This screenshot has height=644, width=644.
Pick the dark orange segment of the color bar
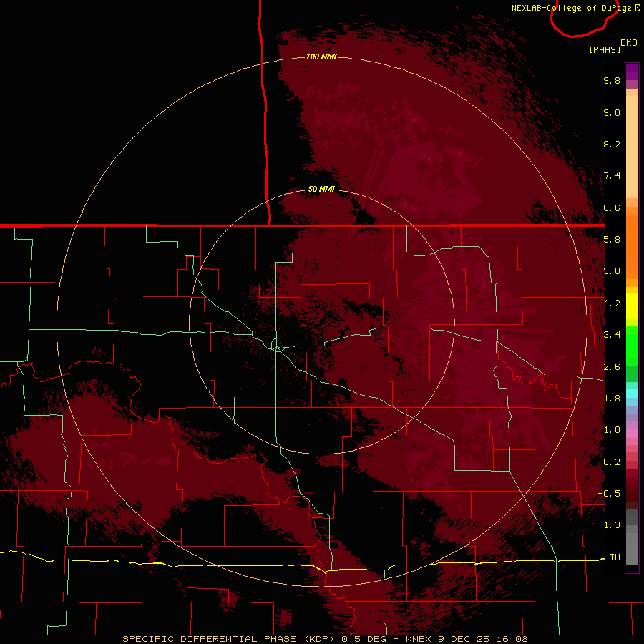(x=632, y=248)
